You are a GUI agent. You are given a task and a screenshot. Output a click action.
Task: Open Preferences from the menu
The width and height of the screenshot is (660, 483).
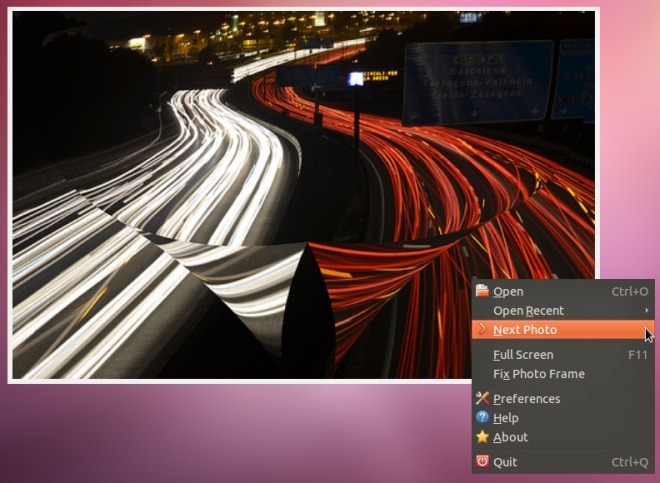click(563, 398)
